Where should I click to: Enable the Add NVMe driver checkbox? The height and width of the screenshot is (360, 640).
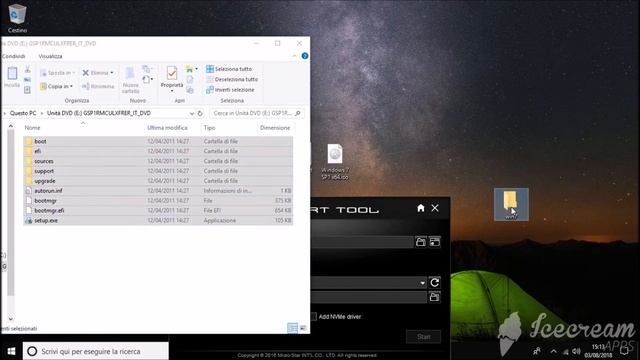(x=313, y=317)
